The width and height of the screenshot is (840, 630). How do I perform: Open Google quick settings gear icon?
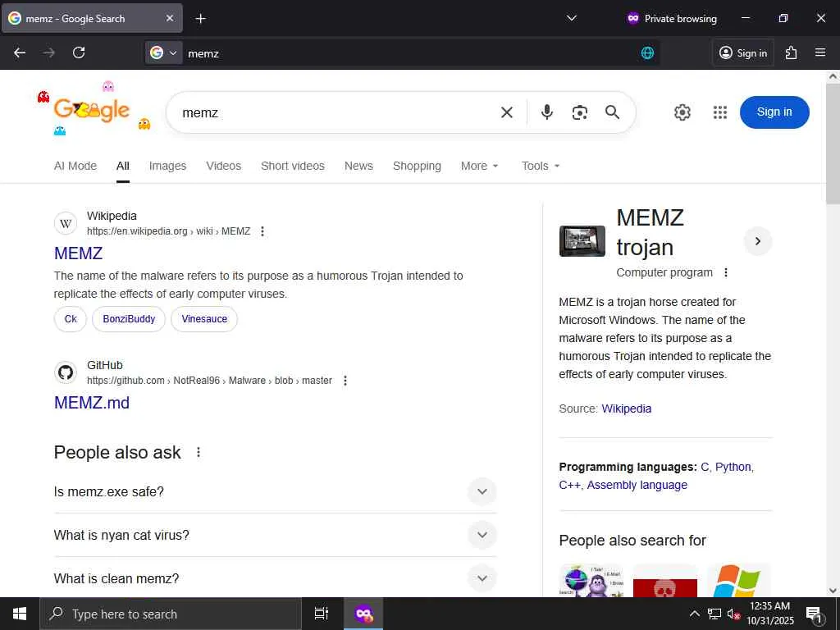[682, 112]
